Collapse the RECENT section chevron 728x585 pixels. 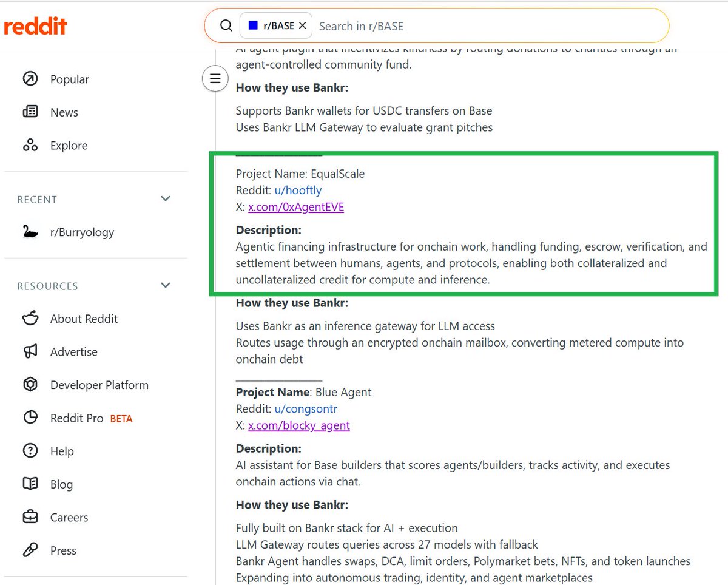click(166, 199)
